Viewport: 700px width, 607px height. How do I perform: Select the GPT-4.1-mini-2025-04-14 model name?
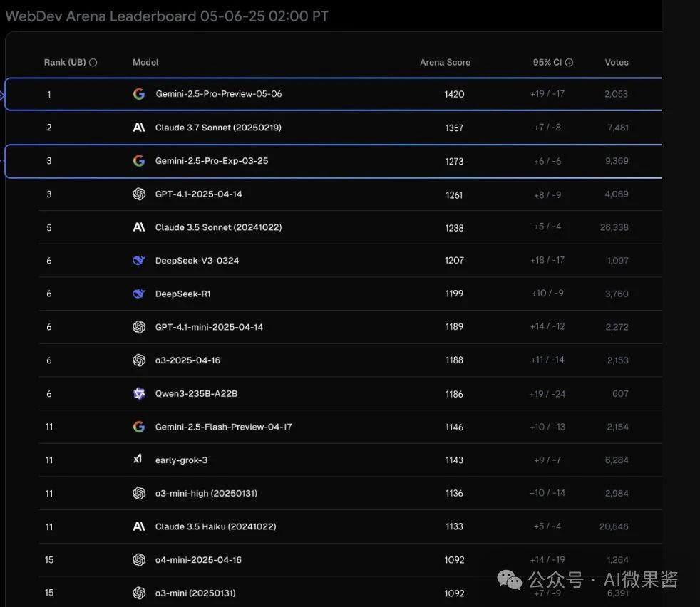pyautogui.click(x=209, y=327)
